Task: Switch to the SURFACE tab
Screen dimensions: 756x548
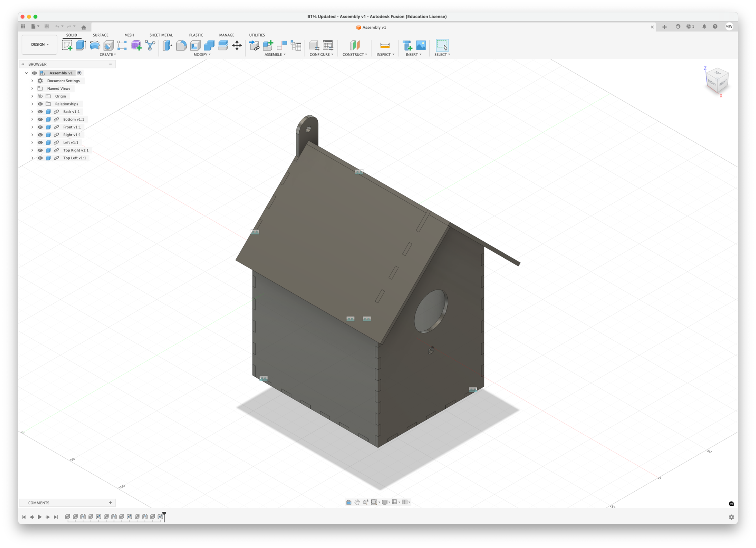Action: pos(100,35)
